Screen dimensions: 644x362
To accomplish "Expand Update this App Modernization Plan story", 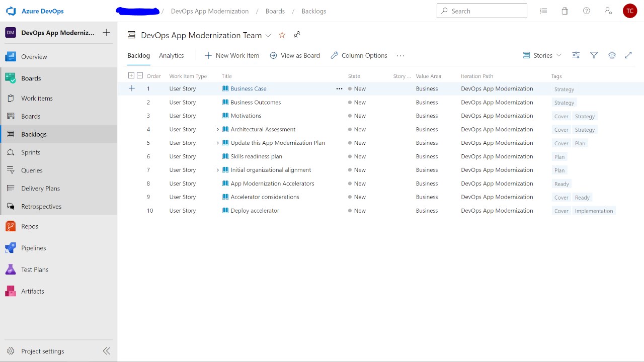I will point(218,143).
